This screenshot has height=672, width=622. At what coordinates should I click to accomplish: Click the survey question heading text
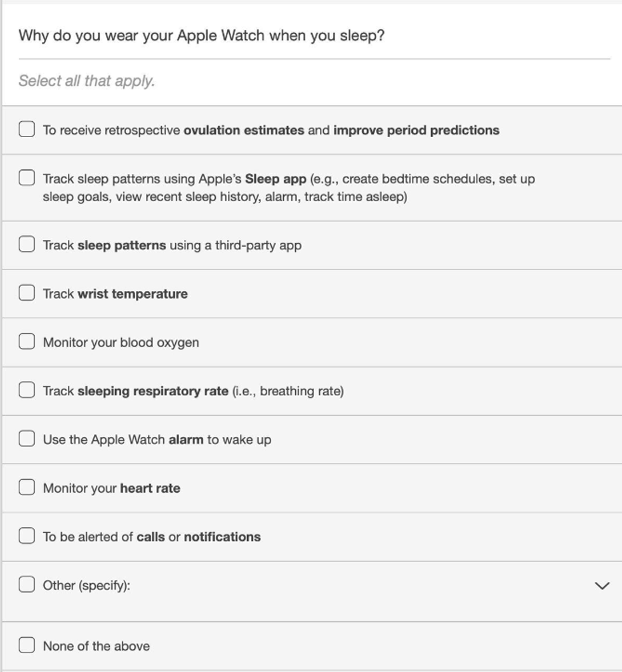[201, 36]
